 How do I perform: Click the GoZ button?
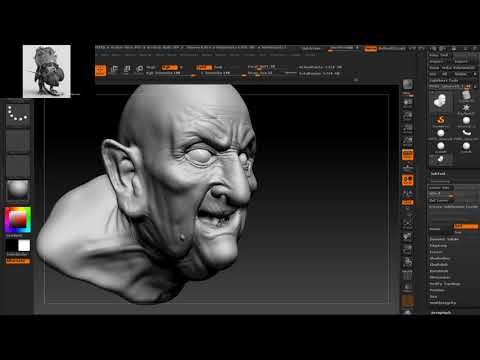coord(433,74)
